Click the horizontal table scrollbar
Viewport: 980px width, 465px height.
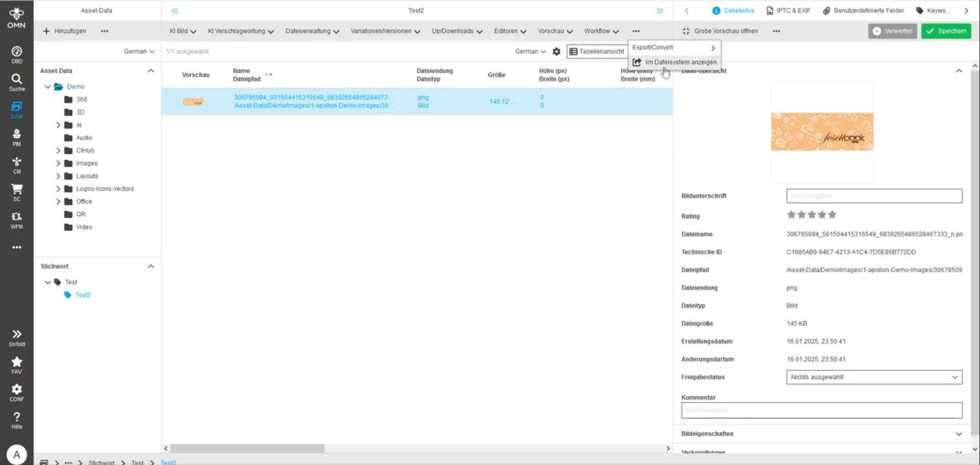pyautogui.click(x=247, y=449)
